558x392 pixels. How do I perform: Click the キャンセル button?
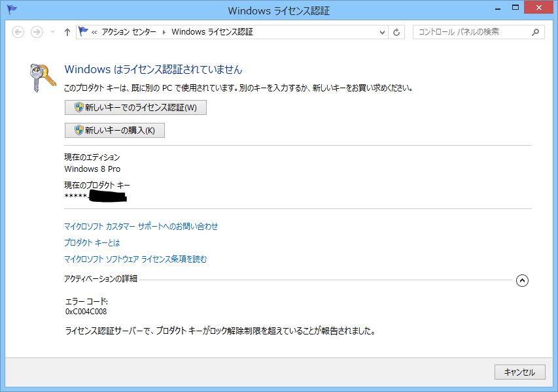519,372
